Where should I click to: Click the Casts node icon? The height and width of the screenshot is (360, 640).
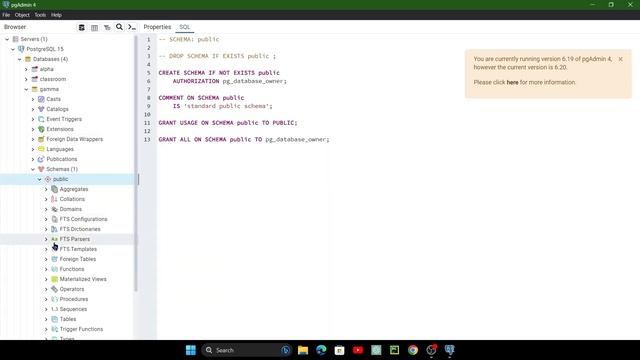coord(41,99)
